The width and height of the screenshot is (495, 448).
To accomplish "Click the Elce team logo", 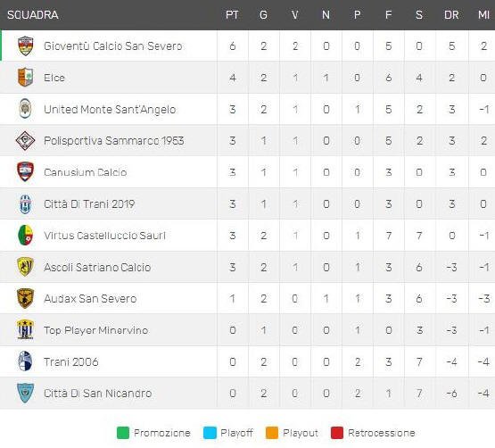I will click(25, 77).
